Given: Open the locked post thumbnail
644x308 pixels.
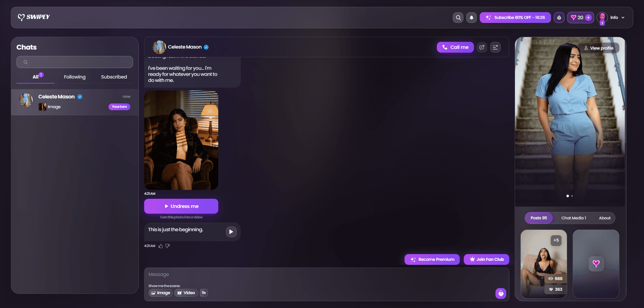Looking at the screenshot, I should pyautogui.click(x=596, y=264).
